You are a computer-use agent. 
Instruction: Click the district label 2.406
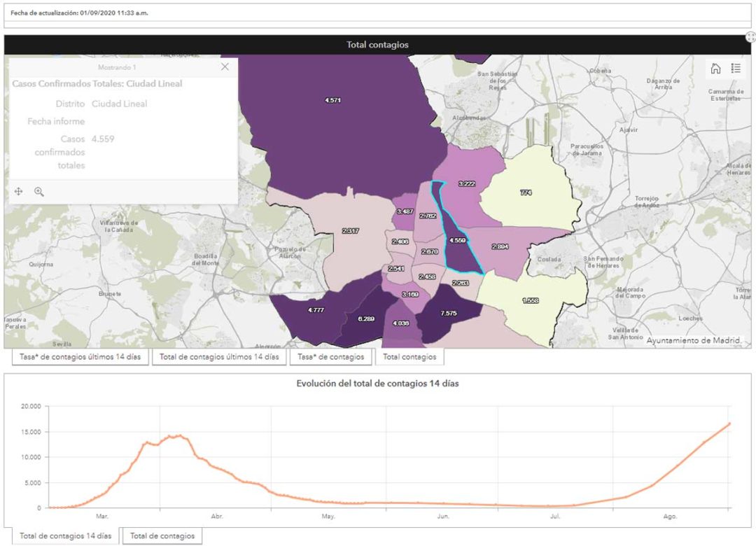pos(400,241)
